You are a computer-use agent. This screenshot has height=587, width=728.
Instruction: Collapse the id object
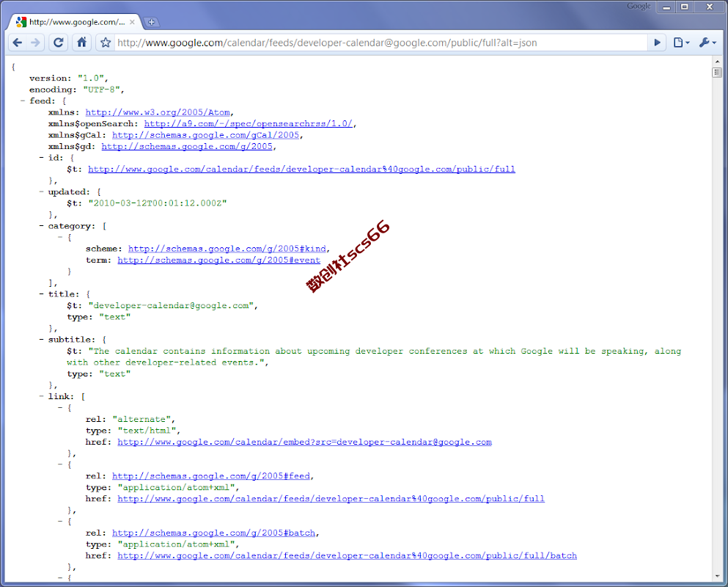point(41,158)
